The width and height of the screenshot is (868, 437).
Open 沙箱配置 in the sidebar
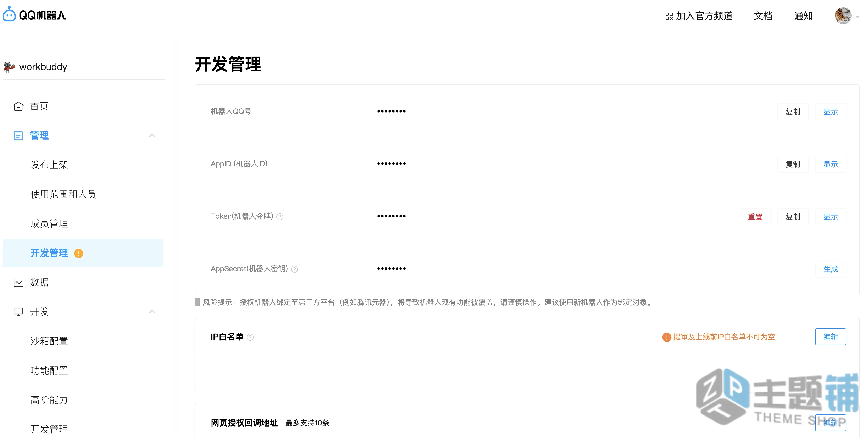point(49,341)
